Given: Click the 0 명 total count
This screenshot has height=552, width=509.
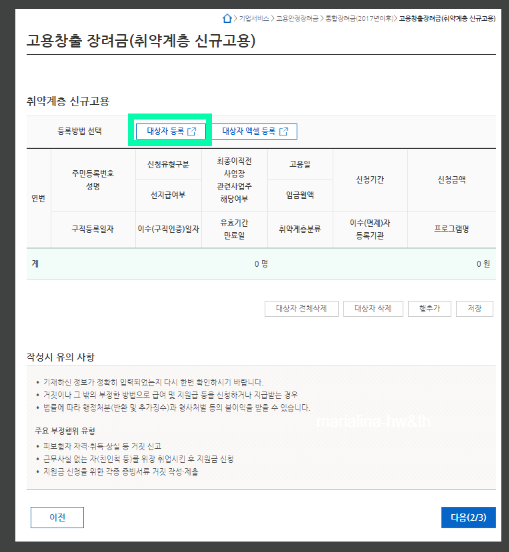Looking at the screenshot, I should 261,264.
